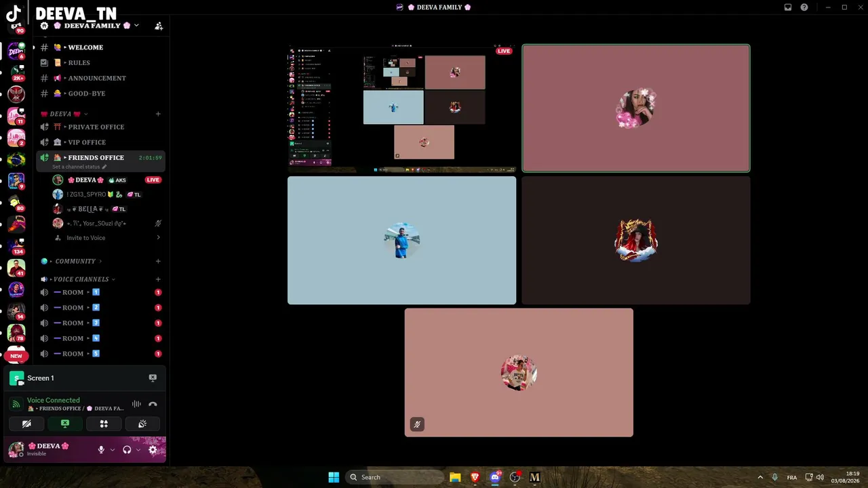Show hidden system tray icons
This screenshot has height=488, width=868.
point(760,477)
